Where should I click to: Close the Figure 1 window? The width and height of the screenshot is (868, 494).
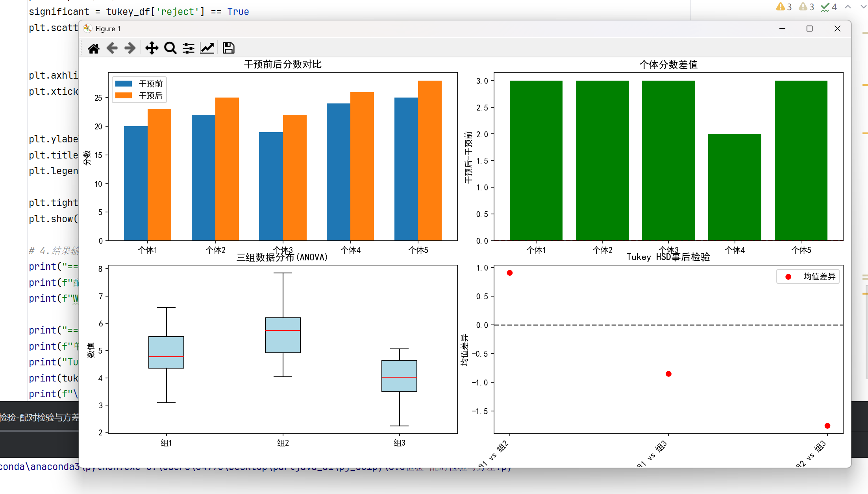click(837, 29)
